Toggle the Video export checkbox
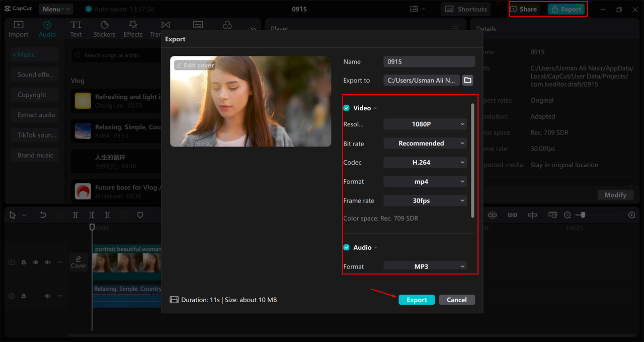 (346, 108)
